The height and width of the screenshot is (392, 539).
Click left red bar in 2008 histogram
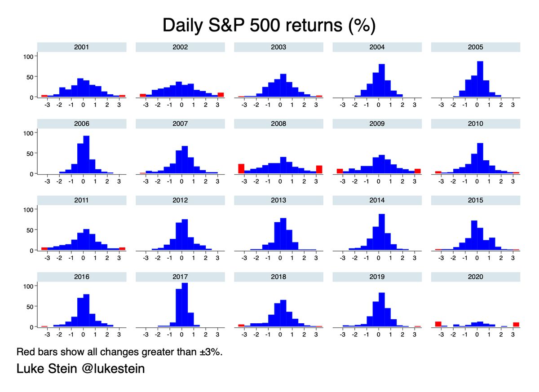[x=241, y=169]
